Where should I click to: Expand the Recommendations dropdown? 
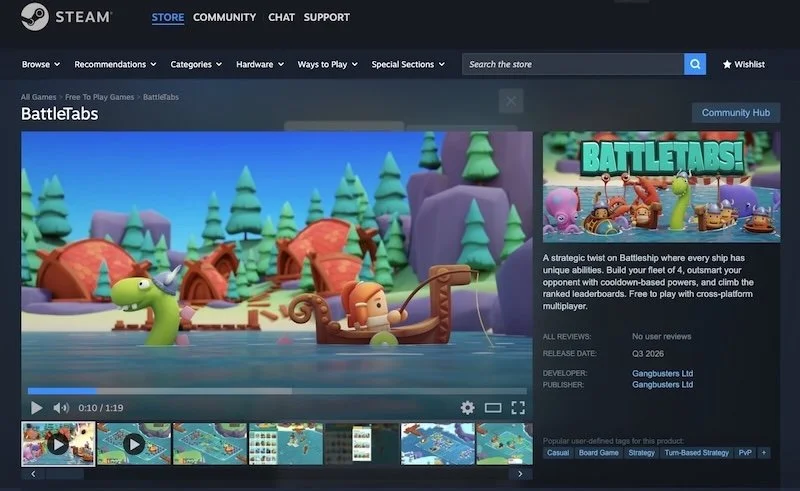click(x=115, y=64)
